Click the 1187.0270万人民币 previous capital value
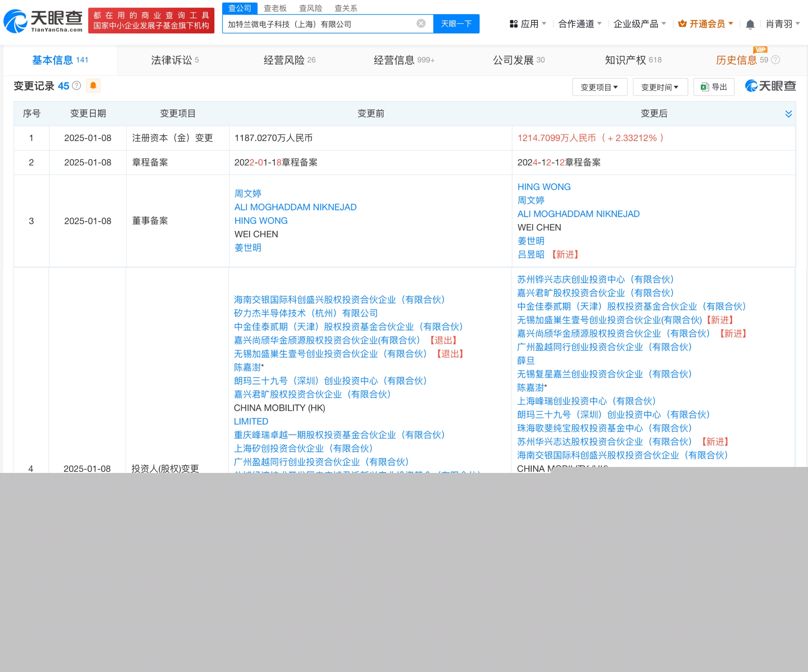 [x=273, y=138]
